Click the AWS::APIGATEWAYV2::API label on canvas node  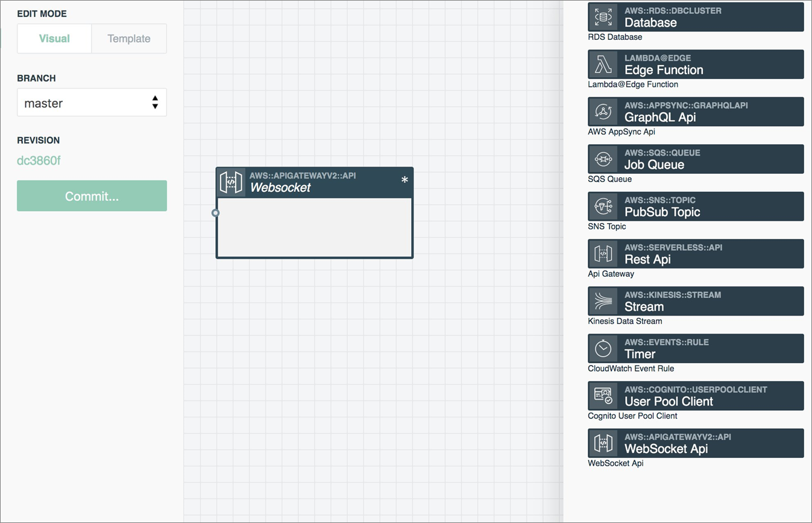(x=303, y=176)
